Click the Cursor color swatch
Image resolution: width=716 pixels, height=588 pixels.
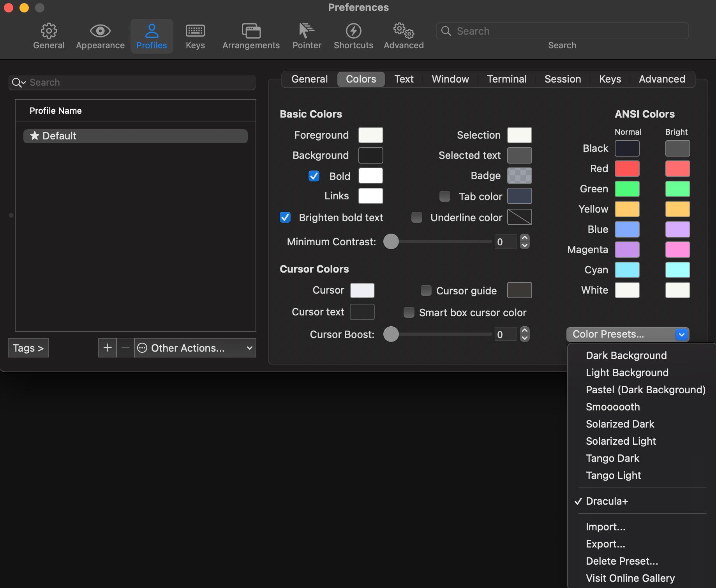point(362,290)
